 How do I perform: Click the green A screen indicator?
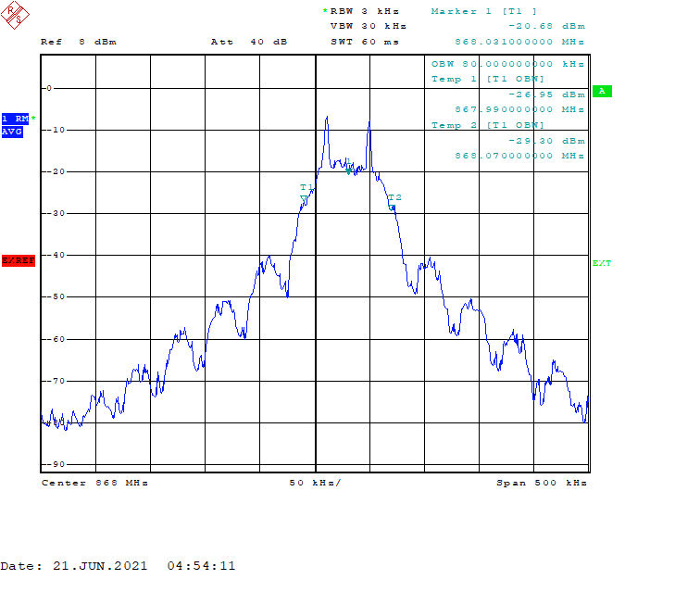[602, 91]
